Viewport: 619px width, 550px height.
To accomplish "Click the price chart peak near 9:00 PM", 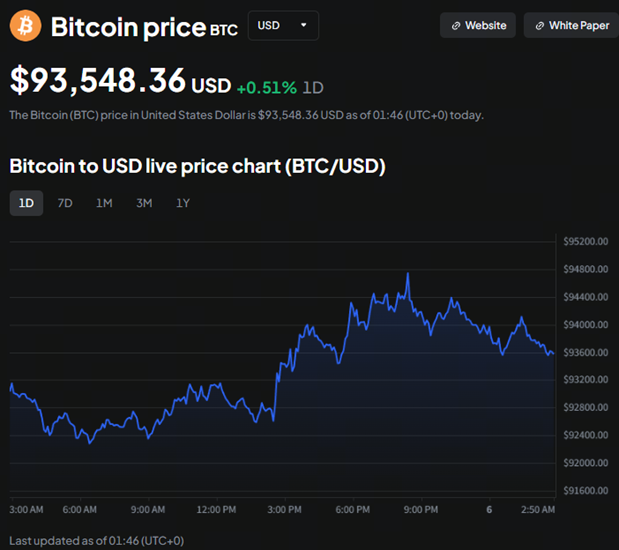I will (x=407, y=273).
